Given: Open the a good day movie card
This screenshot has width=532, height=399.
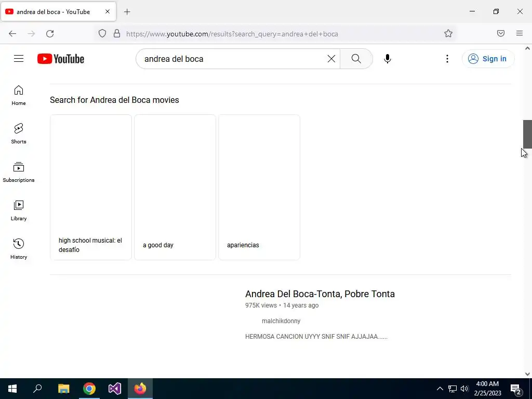Looking at the screenshot, I should tap(175, 187).
